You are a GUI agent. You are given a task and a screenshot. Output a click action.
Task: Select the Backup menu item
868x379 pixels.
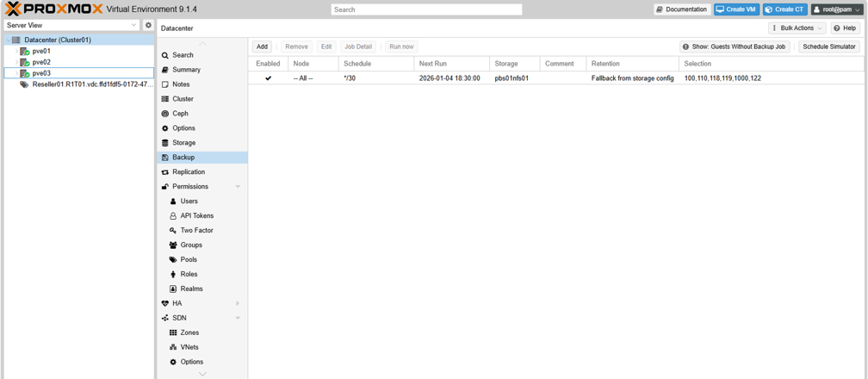coord(202,158)
